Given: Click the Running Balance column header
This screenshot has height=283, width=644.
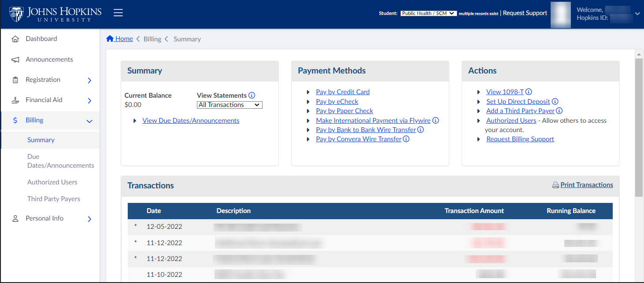Looking at the screenshot, I should click(571, 211).
